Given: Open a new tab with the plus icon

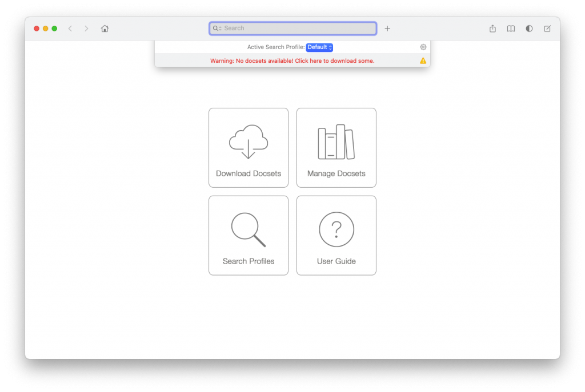Looking at the screenshot, I should point(387,29).
